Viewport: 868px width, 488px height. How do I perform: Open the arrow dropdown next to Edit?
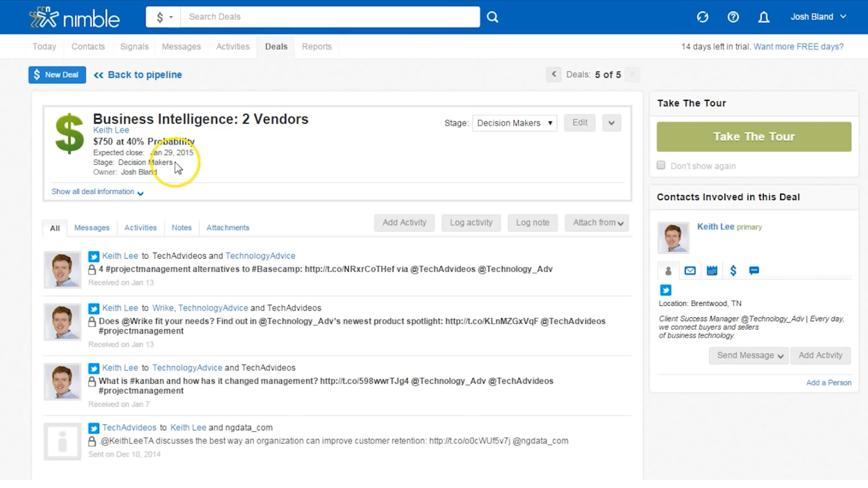611,123
